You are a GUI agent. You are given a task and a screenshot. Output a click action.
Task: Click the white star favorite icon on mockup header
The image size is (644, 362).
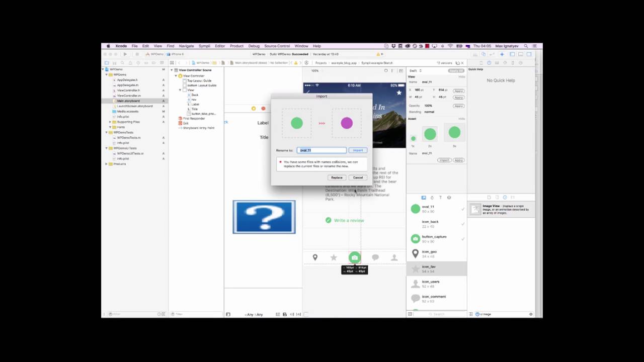[399, 93]
